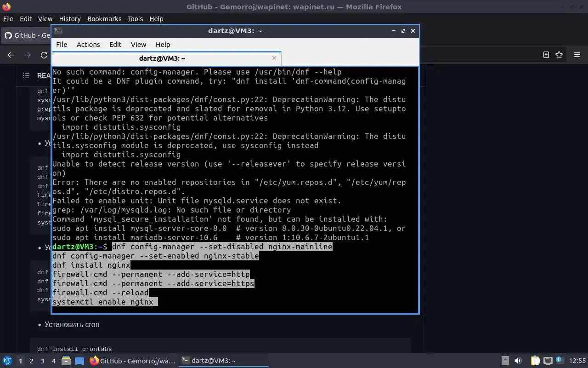Open Firefox hamburger application menu
The image size is (588, 368).
pyautogui.click(x=577, y=55)
